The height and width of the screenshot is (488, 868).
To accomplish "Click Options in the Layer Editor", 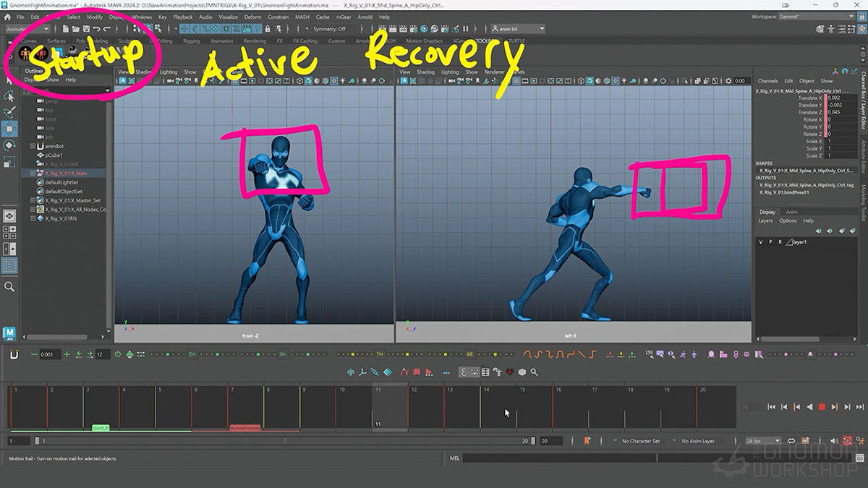I will point(788,221).
